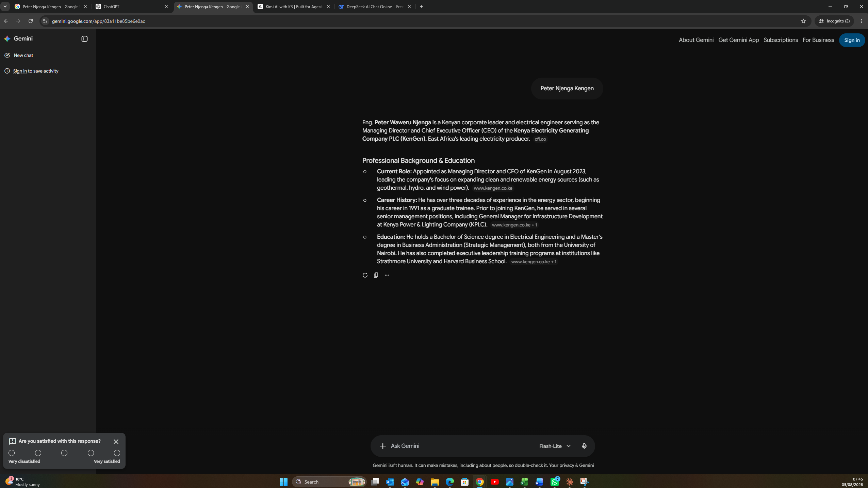Close the ChatGPT tab
868x488 pixels.
166,6
